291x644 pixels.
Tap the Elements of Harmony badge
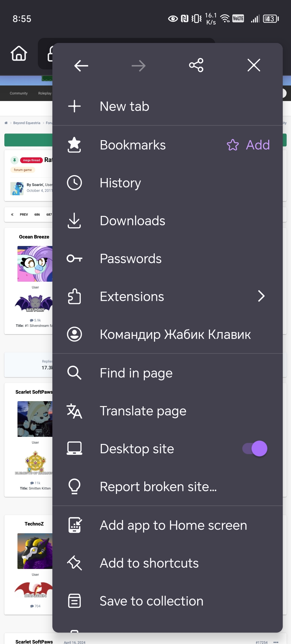34,463
